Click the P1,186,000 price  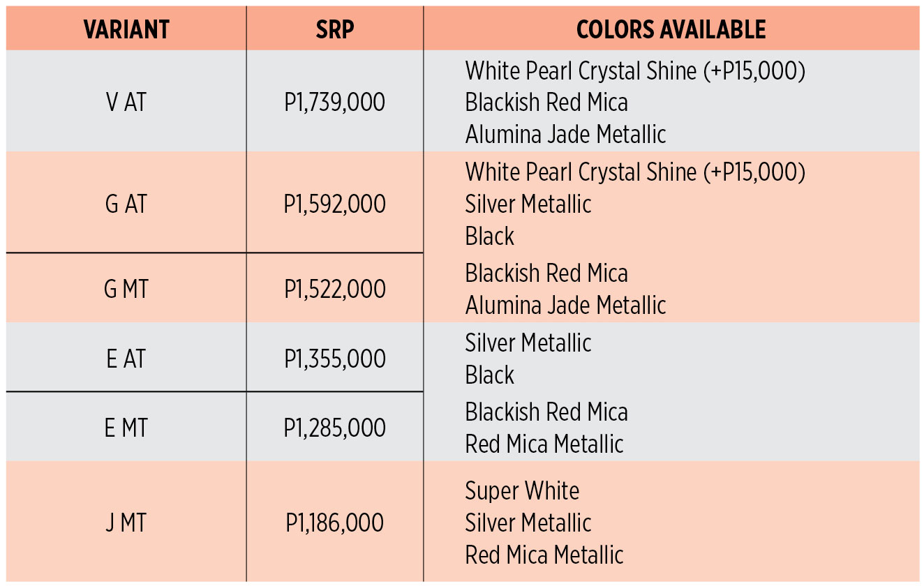tap(335, 523)
